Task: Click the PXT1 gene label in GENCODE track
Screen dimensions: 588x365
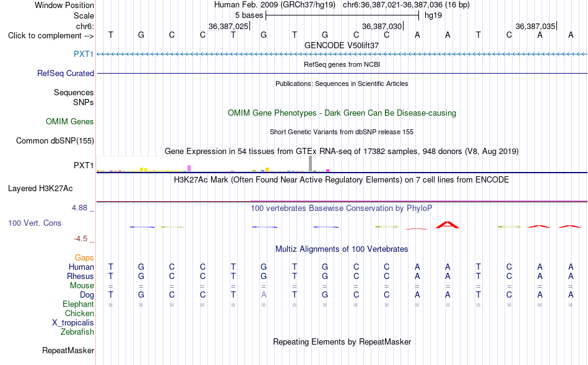Action: point(84,54)
